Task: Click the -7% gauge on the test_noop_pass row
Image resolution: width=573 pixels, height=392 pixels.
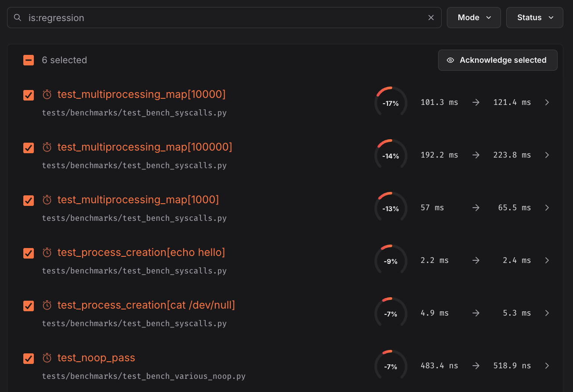Action: (391, 365)
